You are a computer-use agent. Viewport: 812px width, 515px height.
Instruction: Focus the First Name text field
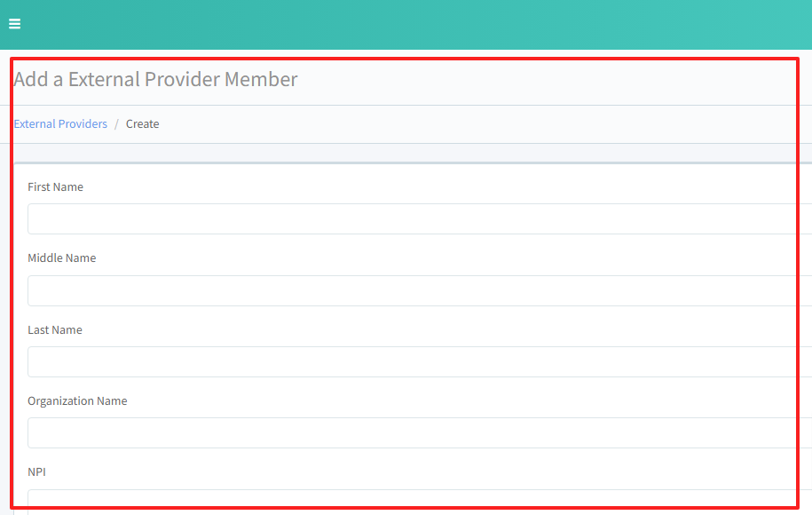(417, 219)
